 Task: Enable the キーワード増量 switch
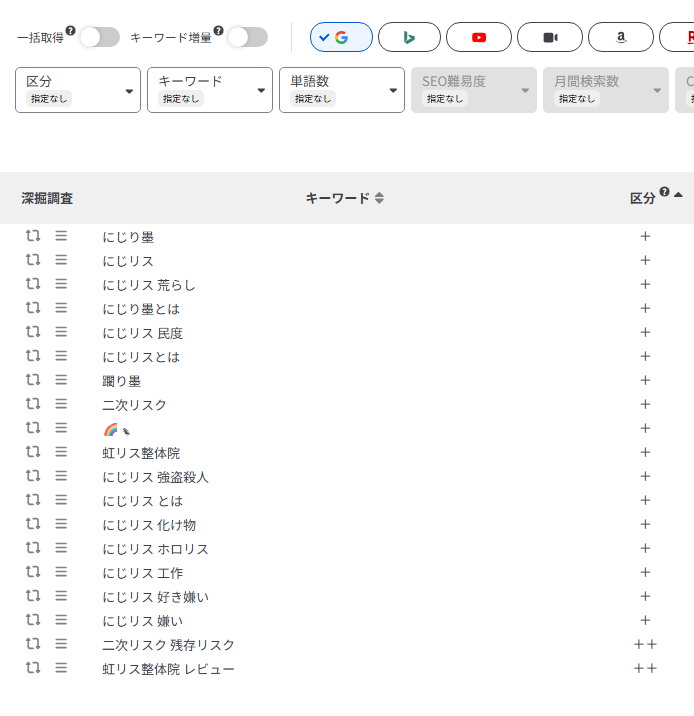247,37
